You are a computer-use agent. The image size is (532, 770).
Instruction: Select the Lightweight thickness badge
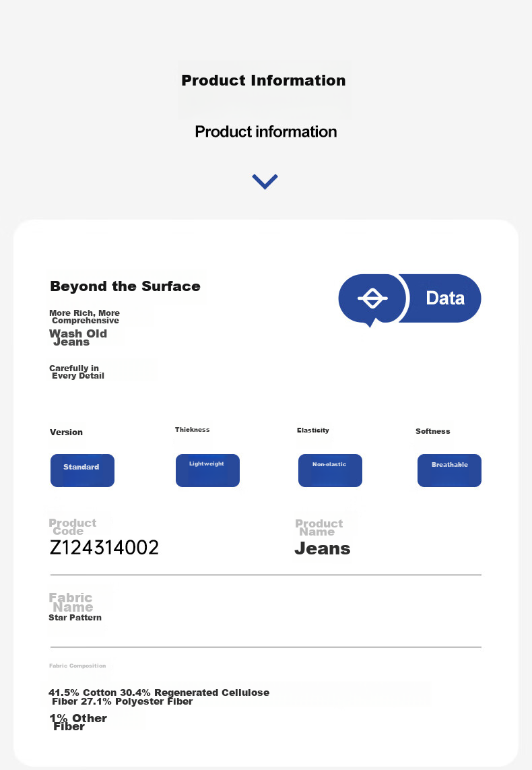point(207,470)
